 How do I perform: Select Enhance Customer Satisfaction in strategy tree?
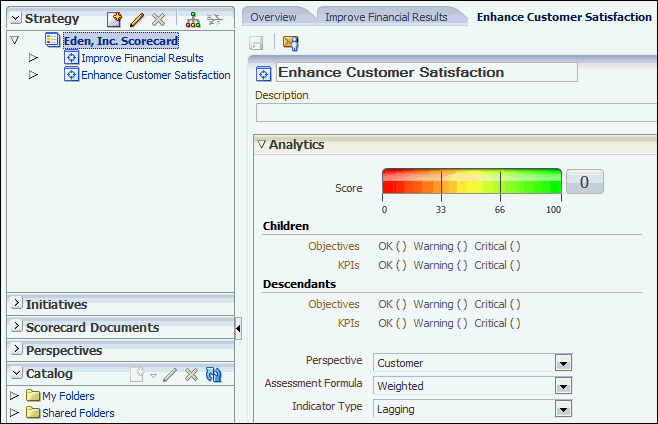(x=155, y=75)
